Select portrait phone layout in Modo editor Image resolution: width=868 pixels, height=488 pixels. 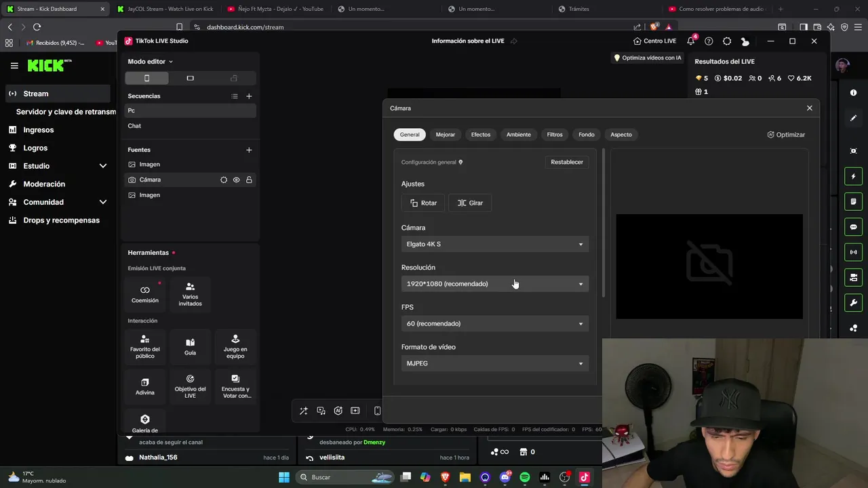point(146,78)
